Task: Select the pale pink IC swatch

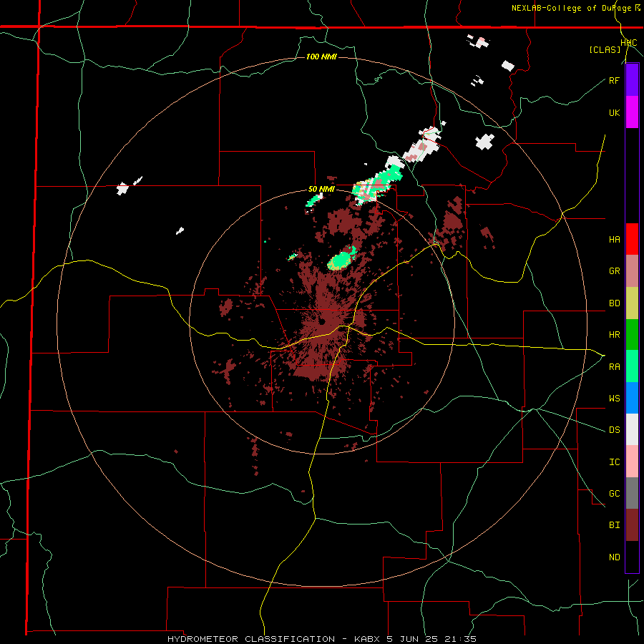Action: [632, 462]
